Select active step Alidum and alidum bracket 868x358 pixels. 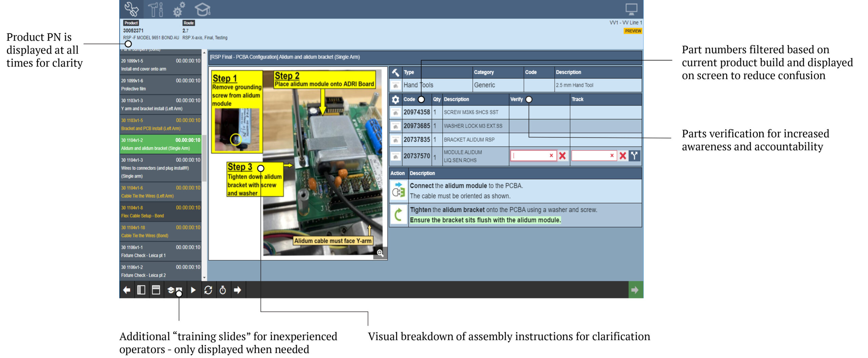pos(160,144)
